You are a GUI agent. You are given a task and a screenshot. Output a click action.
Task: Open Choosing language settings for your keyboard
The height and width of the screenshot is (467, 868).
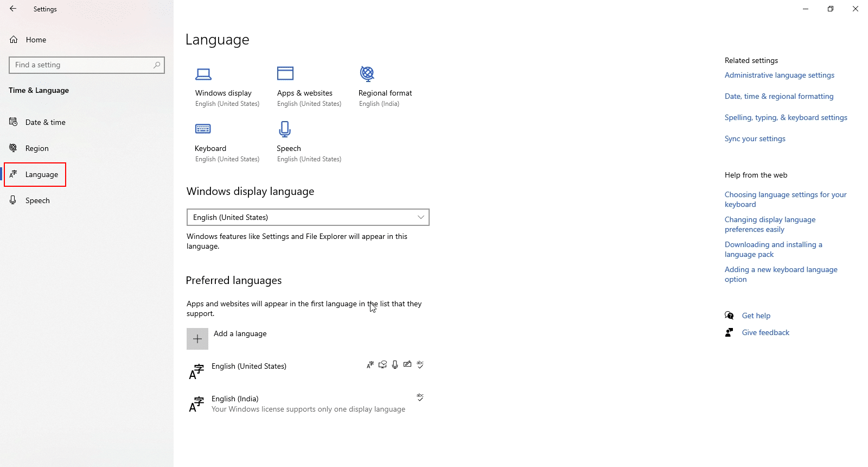coord(786,200)
